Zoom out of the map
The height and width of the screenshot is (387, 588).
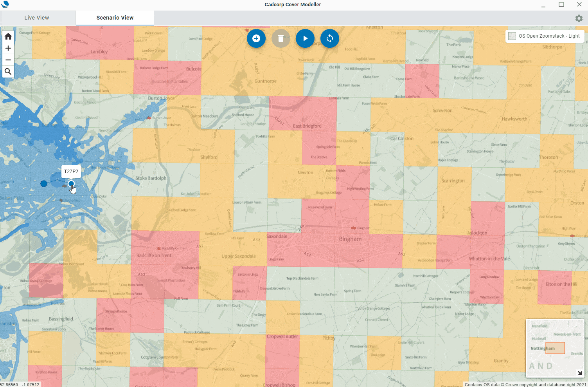click(8, 60)
